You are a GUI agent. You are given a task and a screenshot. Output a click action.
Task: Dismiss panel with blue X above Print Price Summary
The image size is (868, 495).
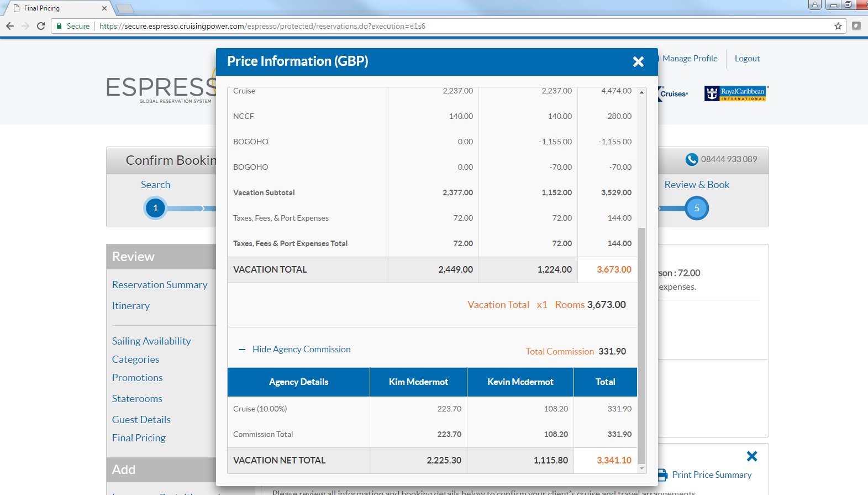coord(752,456)
